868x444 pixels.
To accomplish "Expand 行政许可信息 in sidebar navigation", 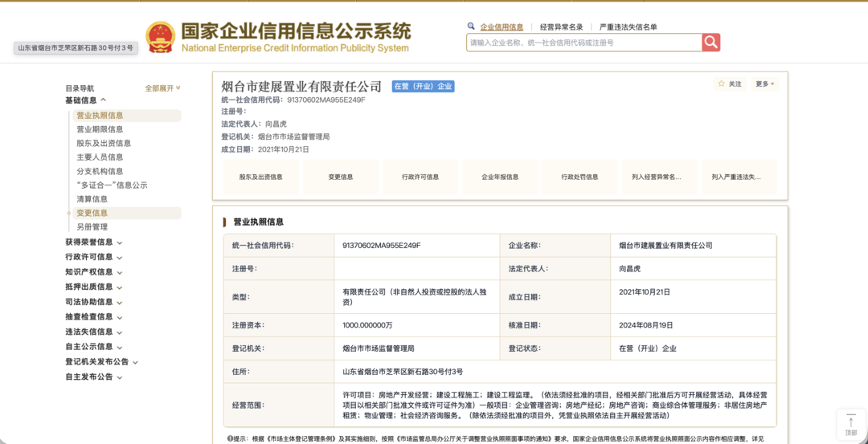I will [93, 257].
